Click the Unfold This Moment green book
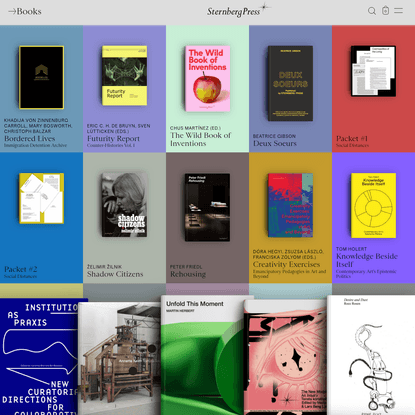This screenshot has width=415, height=415. (x=203, y=355)
